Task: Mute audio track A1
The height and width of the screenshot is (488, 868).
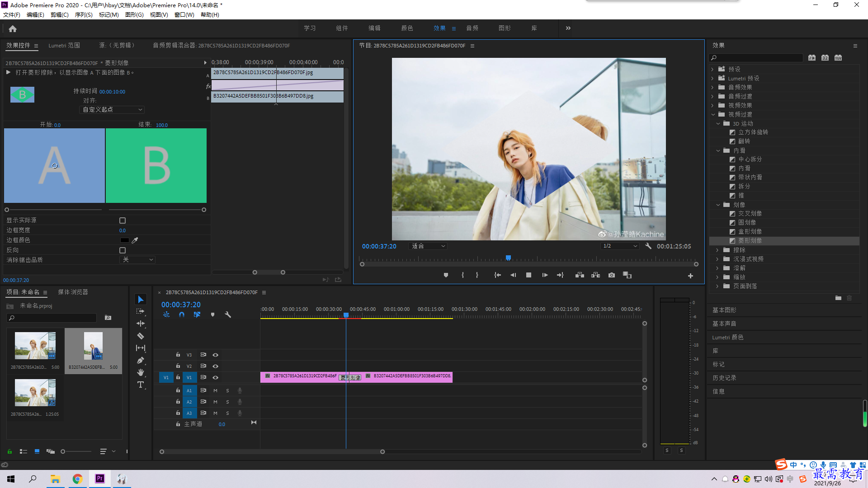Action: [x=215, y=390]
